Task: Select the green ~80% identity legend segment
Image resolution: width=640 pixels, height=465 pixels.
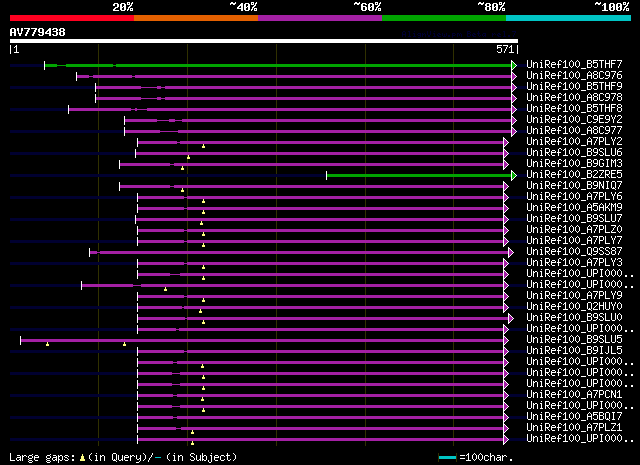Action: point(444,18)
